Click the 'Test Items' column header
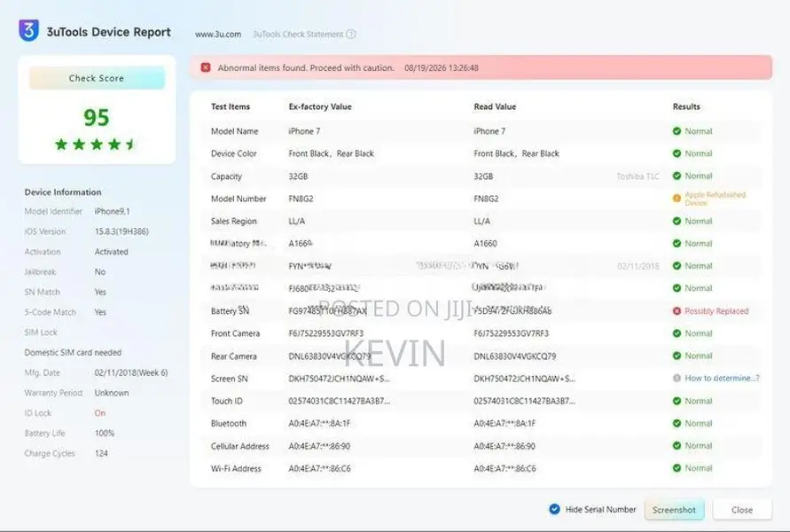790x532 pixels. click(x=231, y=106)
